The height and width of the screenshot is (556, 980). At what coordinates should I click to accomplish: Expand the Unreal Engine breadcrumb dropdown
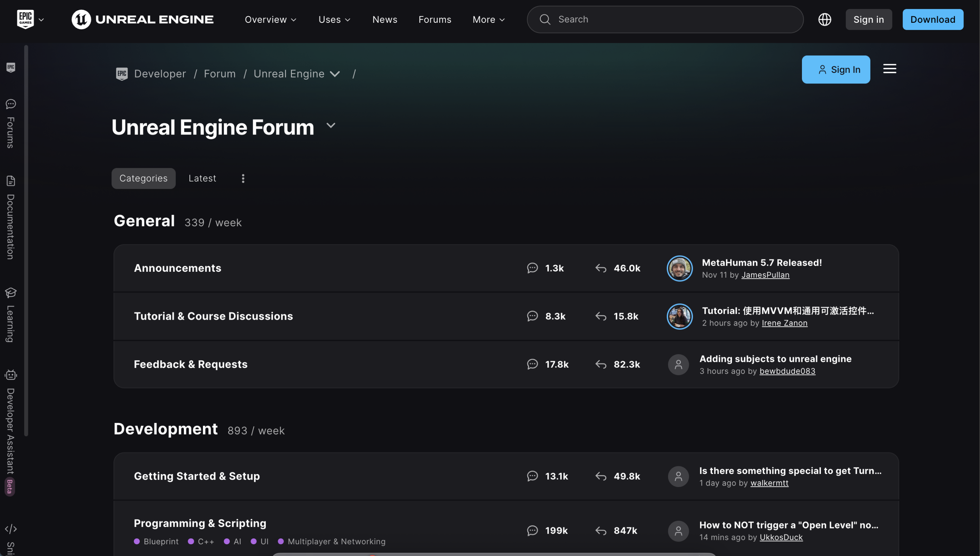coord(335,74)
